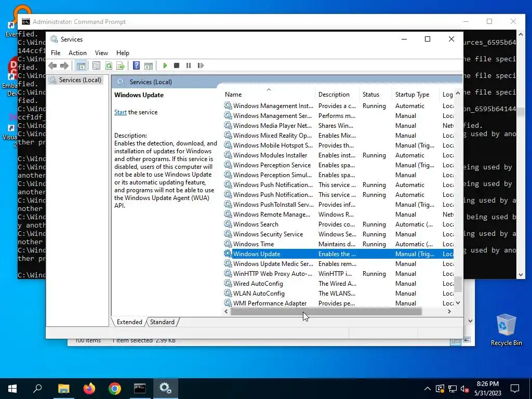Screen dimensions: 532x399
Task: Click the Forward arrow in Services toolbar
Action: click(x=64, y=65)
